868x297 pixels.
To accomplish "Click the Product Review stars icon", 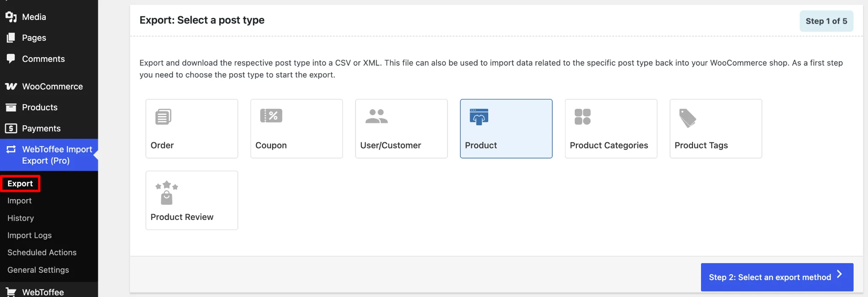I will coord(167,193).
